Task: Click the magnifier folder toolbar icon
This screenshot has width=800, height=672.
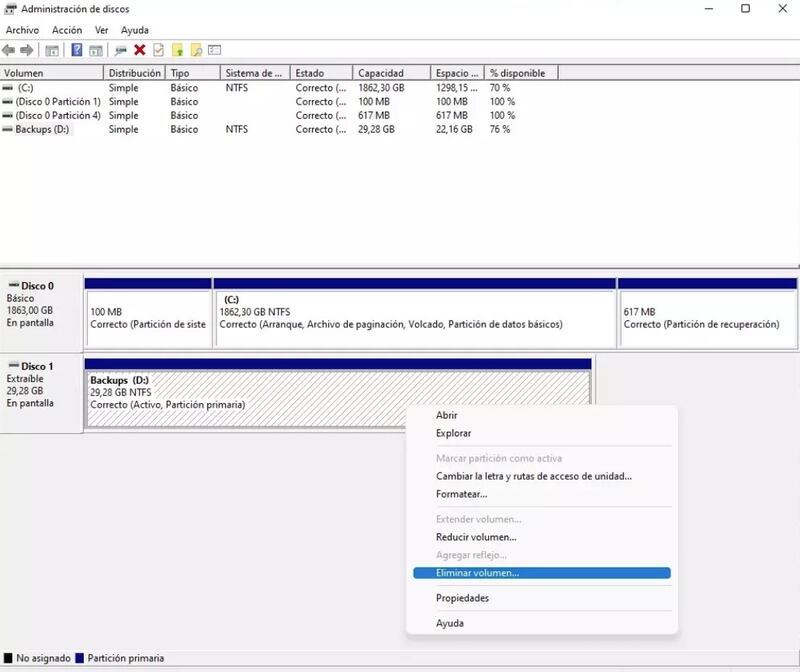Action: click(x=196, y=50)
